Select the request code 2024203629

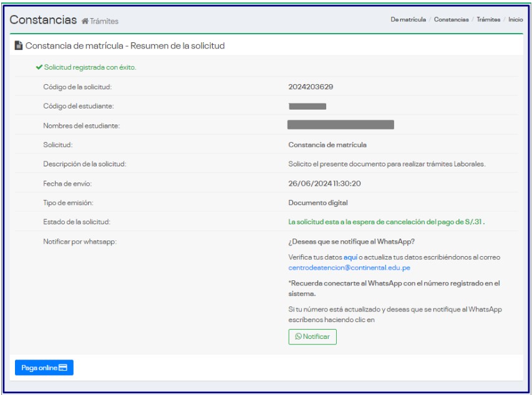[311, 87]
